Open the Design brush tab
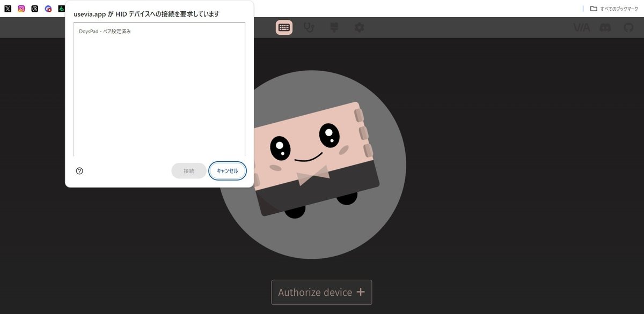The height and width of the screenshot is (314, 644). coord(334,27)
